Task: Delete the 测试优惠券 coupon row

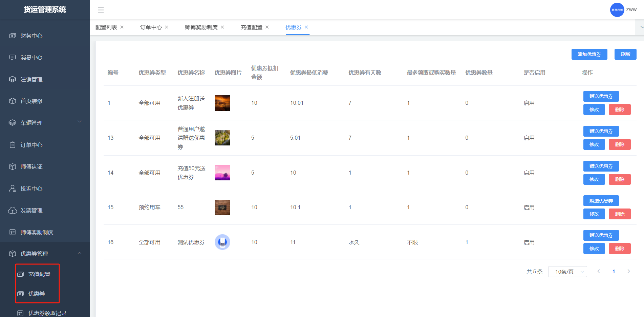Action: [619, 249]
